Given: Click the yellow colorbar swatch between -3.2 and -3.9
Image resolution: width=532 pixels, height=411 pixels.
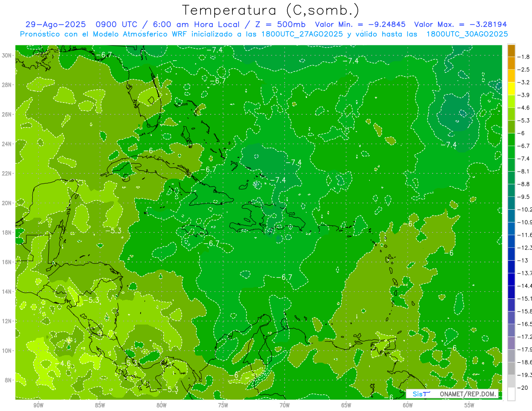Looking at the screenshot, I should coord(511,89).
